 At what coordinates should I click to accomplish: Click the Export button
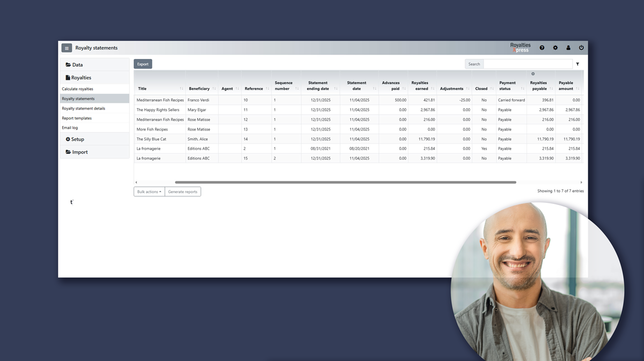pyautogui.click(x=143, y=63)
